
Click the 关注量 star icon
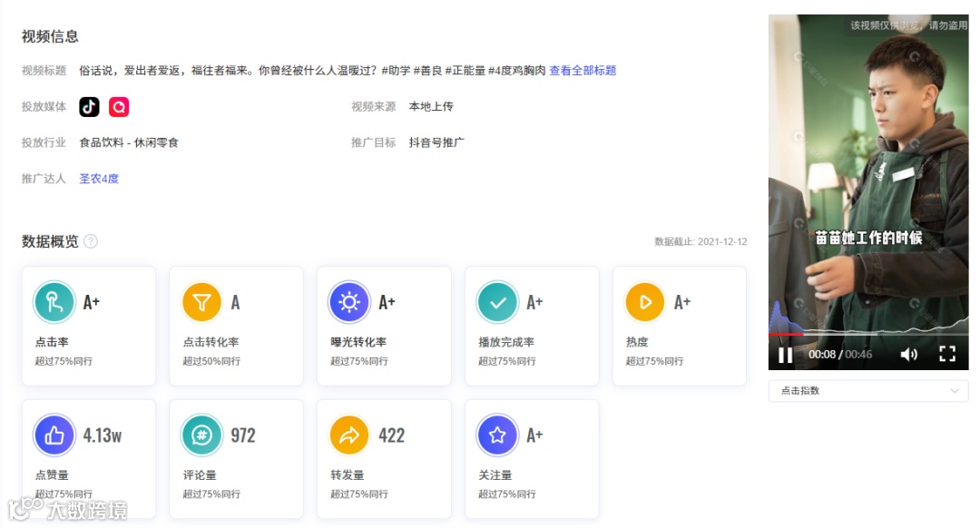497,435
